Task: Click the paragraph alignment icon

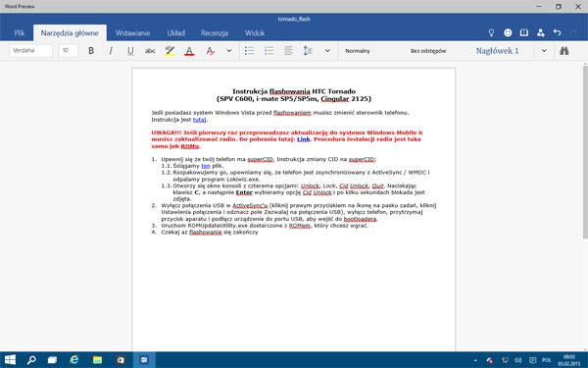Action: coord(288,51)
